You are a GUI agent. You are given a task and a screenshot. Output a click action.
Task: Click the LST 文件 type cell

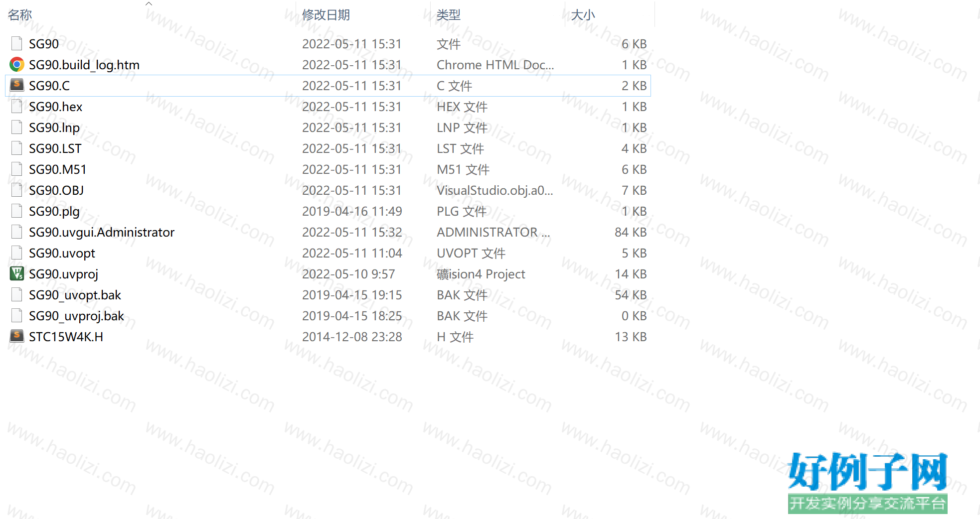pos(461,148)
